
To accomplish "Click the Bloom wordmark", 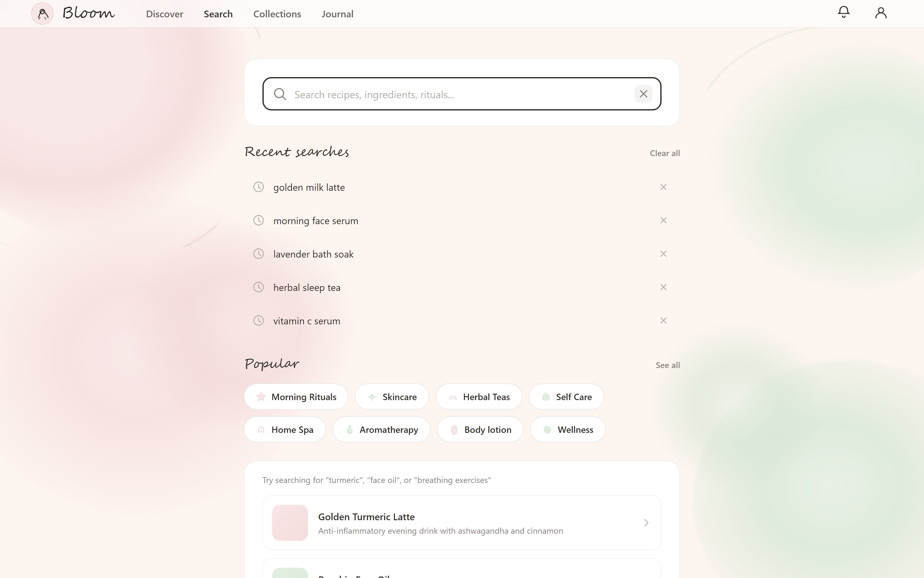I will coord(89,13).
